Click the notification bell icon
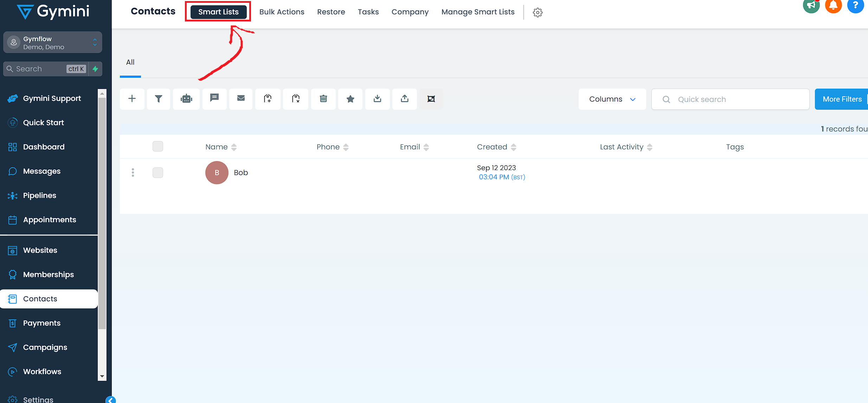868x403 pixels. 833,6
